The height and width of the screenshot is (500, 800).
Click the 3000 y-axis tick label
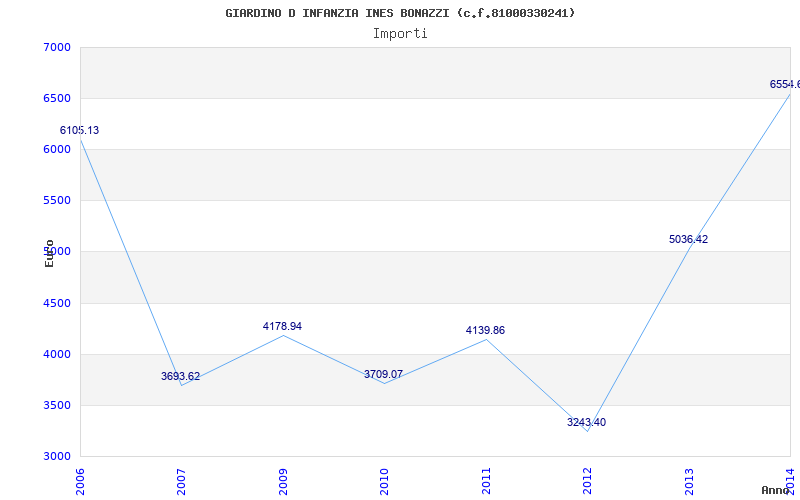57,457
